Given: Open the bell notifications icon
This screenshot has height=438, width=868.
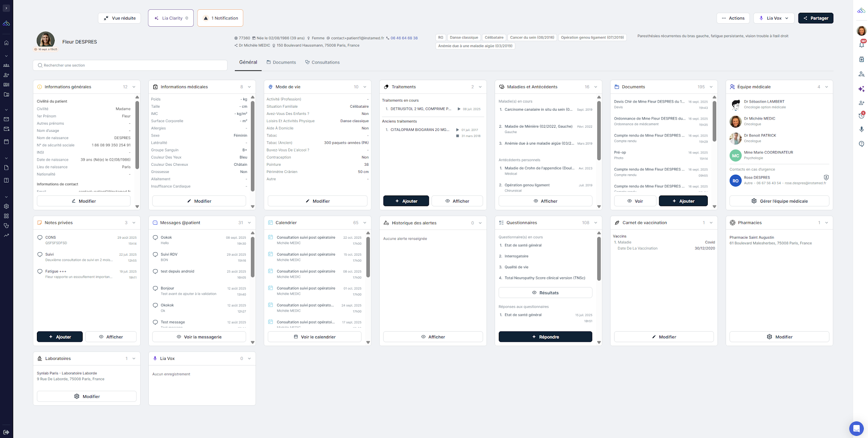Looking at the screenshot, I should click(861, 44).
